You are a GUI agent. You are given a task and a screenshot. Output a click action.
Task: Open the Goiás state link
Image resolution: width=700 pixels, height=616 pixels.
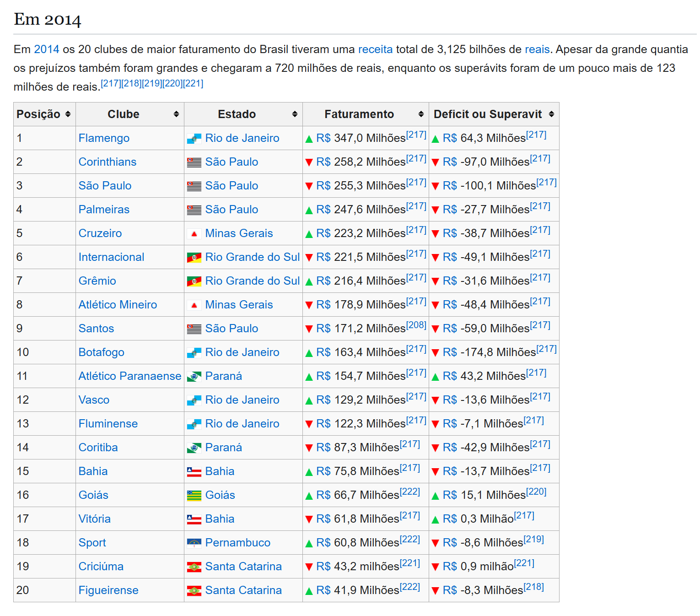click(x=220, y=495)
